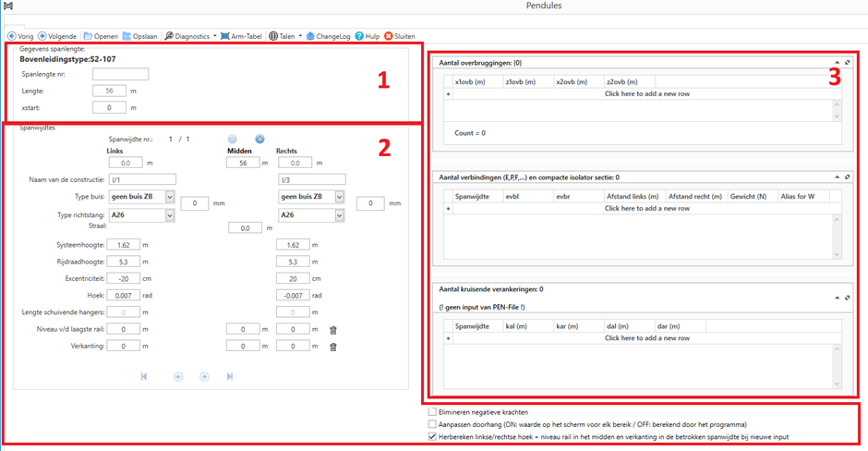
Task: Jump to last spanwijdte with navigation arrow
Action: [x=230, y=376]
